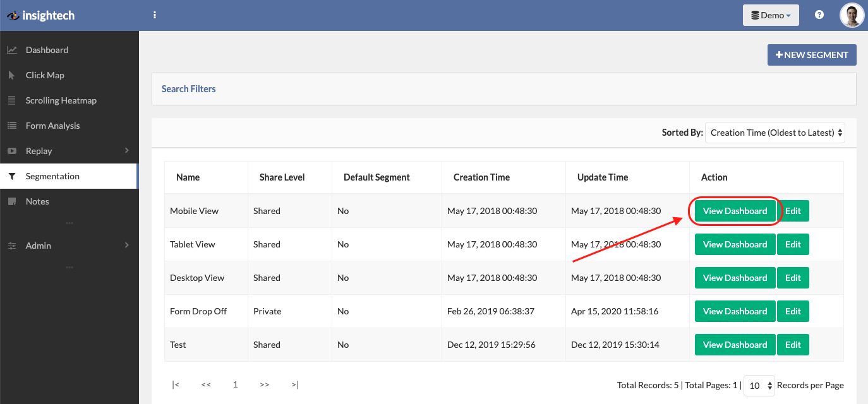This screenshot has width=868, height=404.
Task: Open the Sorted By dropdown
Action: tap(775, 133)
